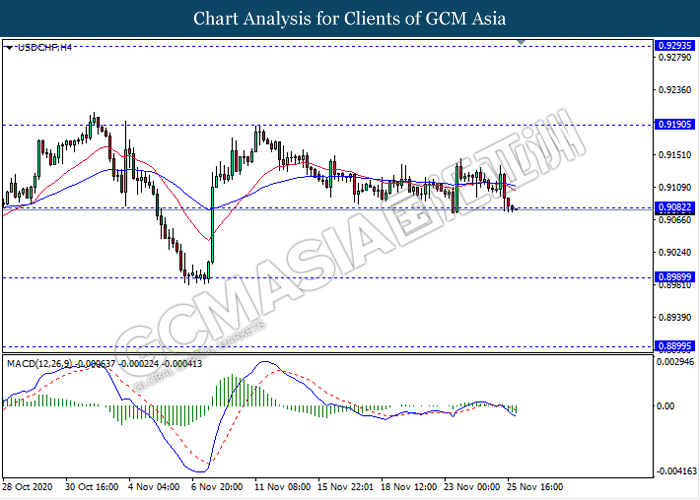The width and height of the screenshot is (700, 500).
Task: Click the 0.90240 price axis label
Action: pos(672,253)
